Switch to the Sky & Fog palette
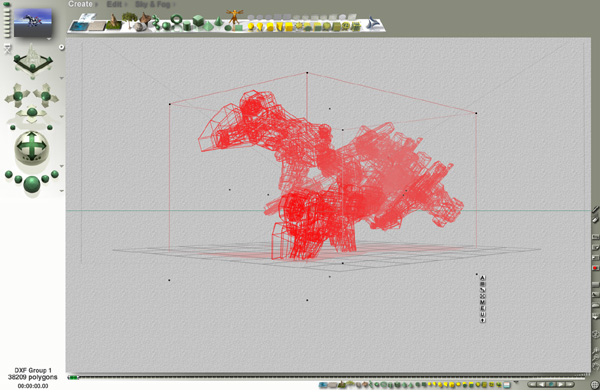This screenshot has width=600, height=390. pyautogui.click(x=153, y=5)
